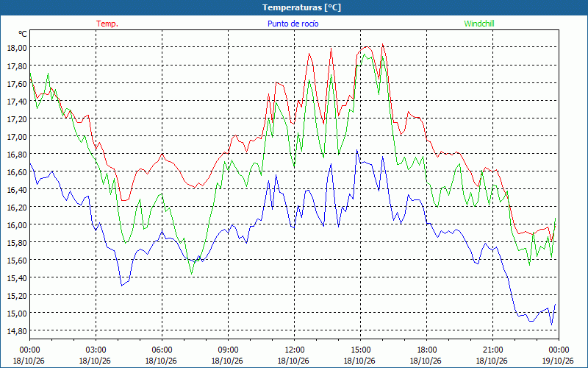Click the 16,40 y-axis value
Screen dimensions: 588x368
pyautogui.click(x=17, y=189)
